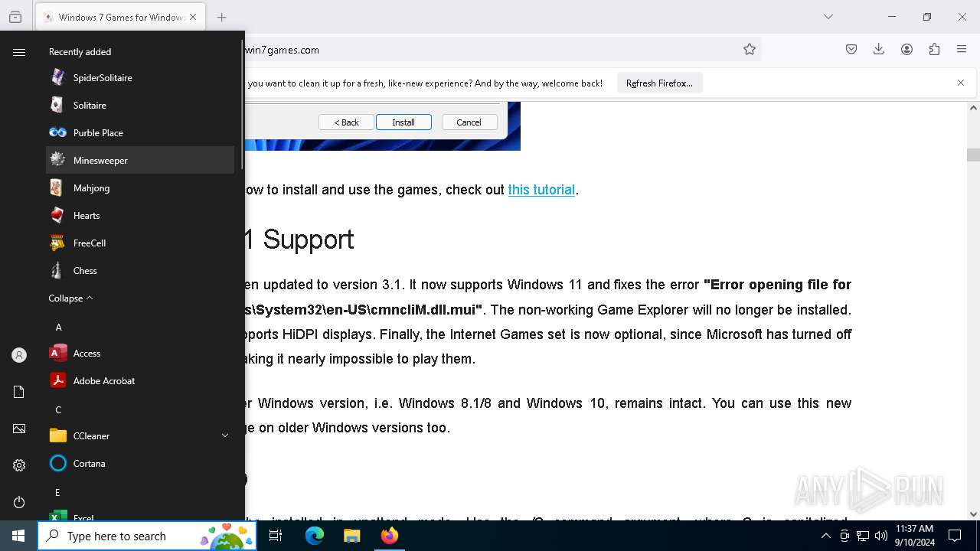The width and height of the screenshot is (980, 551).
Task: Launch Minesweeper from Start menu
Action: click(140, 160)
